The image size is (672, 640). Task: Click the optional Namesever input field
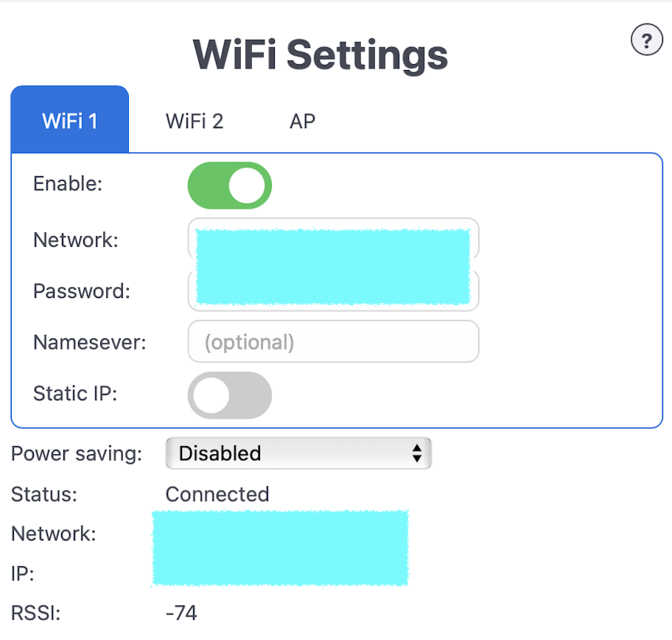tap(333, 341)
